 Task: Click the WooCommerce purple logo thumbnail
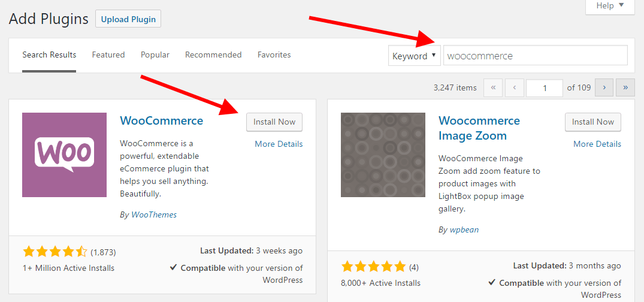(x=65, y=155)
